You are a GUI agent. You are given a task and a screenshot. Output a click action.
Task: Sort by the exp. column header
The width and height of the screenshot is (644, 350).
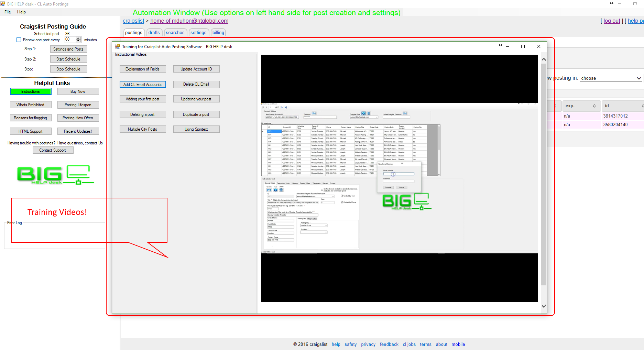pos(581,106)
